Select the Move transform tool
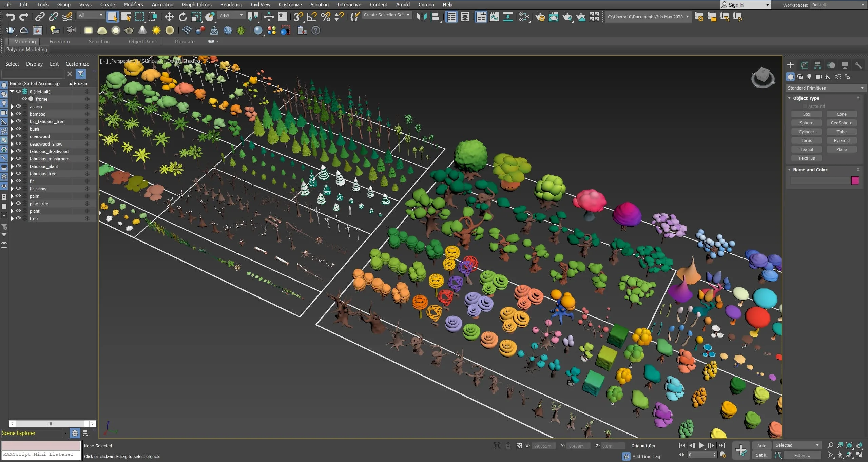 (169, 17)
